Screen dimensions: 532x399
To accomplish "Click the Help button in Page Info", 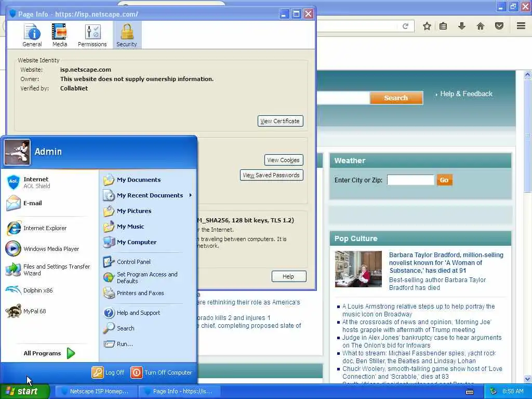I will (x=289, y=276).
